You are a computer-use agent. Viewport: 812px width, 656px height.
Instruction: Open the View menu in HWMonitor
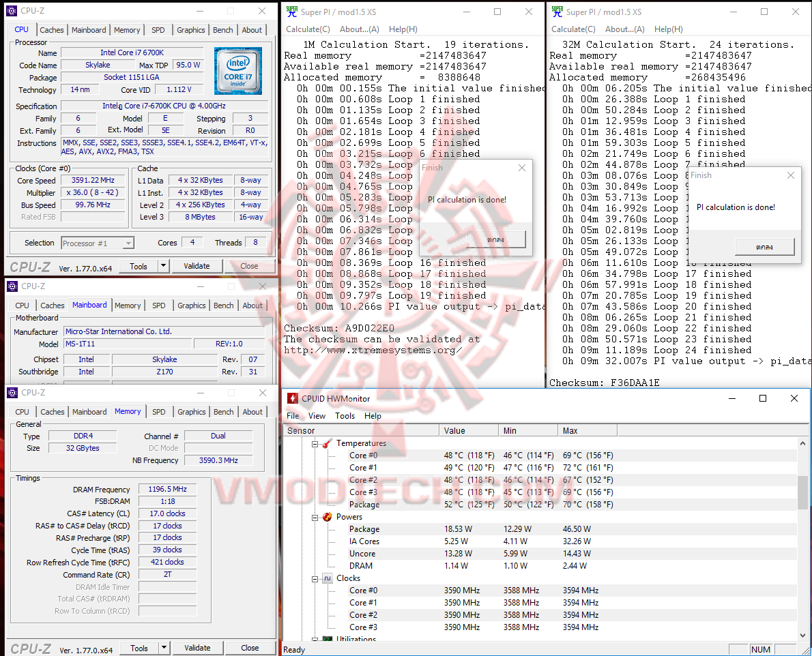pyautogui.click(x=317, y=416)
